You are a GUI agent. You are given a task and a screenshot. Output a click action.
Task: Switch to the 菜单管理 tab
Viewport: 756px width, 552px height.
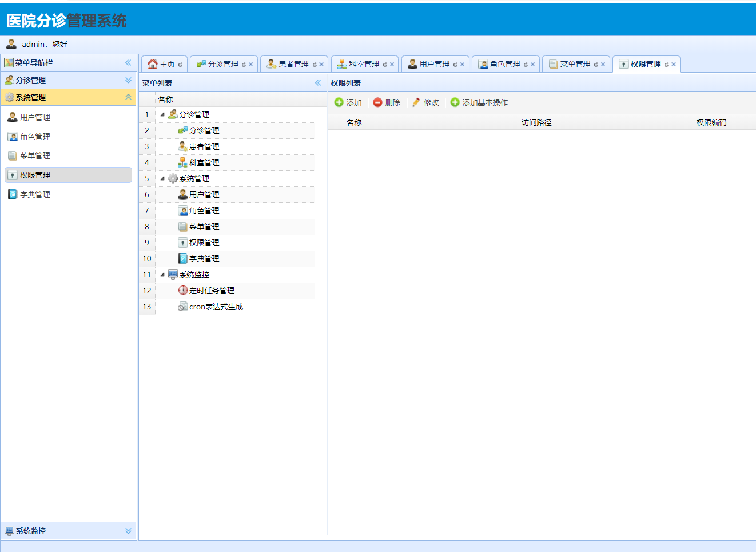575,64
